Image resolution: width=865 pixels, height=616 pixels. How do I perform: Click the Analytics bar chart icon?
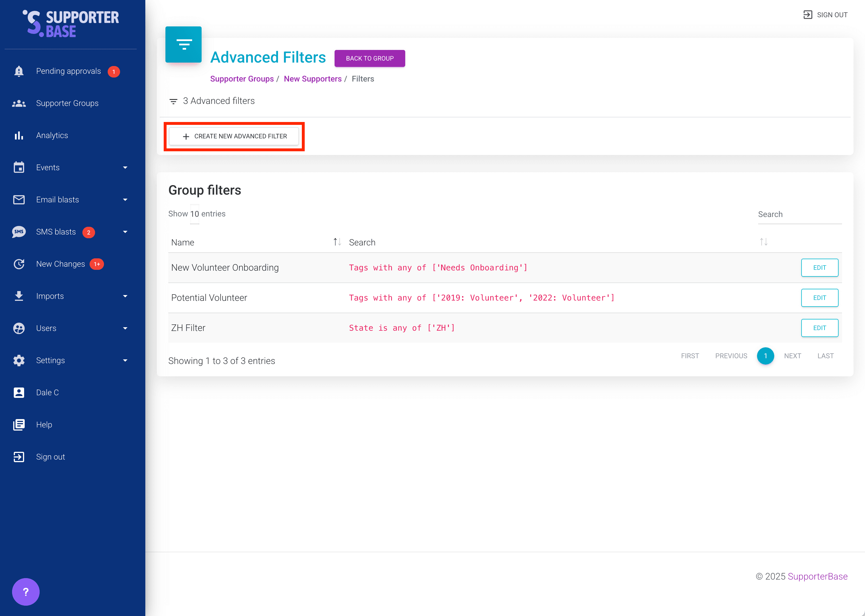19,135
